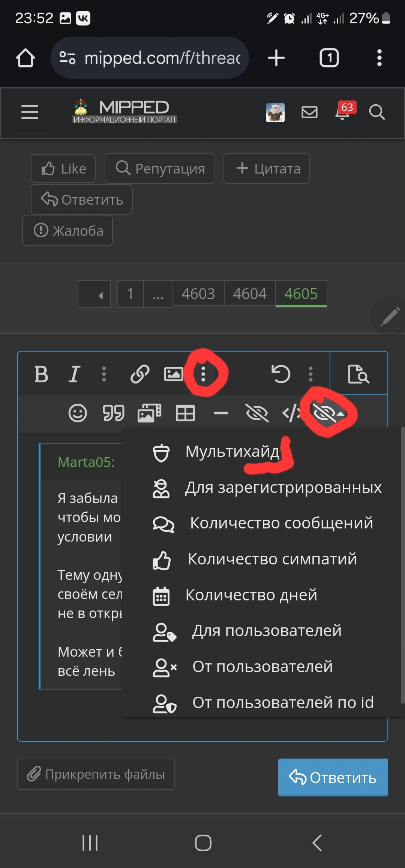The image size is (405, 868).
Task: Insert a link
Action: point(140,374)
